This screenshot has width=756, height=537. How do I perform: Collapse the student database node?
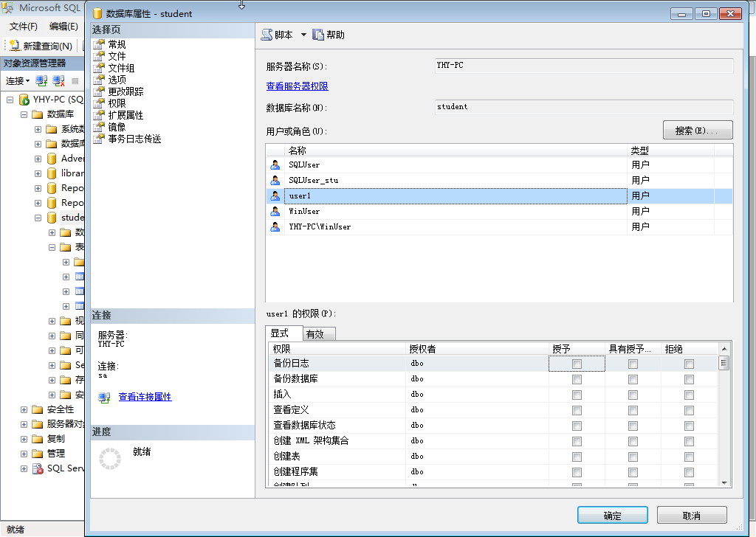click(x=38, y=218)
